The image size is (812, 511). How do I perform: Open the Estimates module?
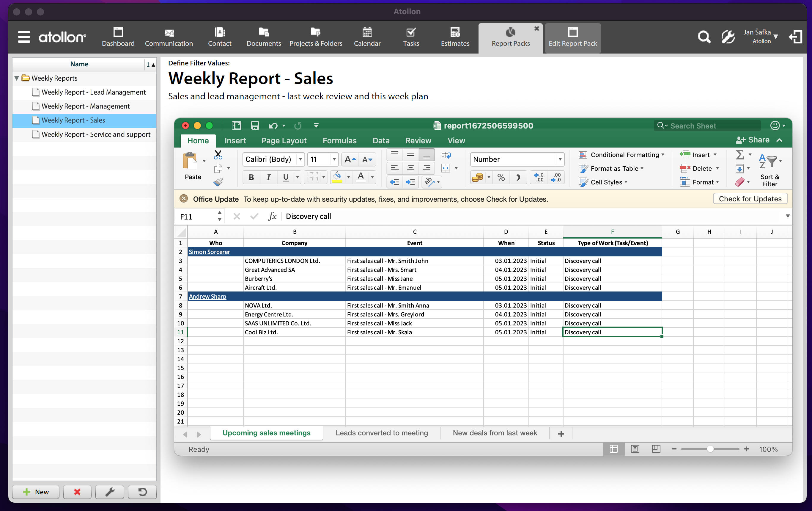(x=455, y=37)
